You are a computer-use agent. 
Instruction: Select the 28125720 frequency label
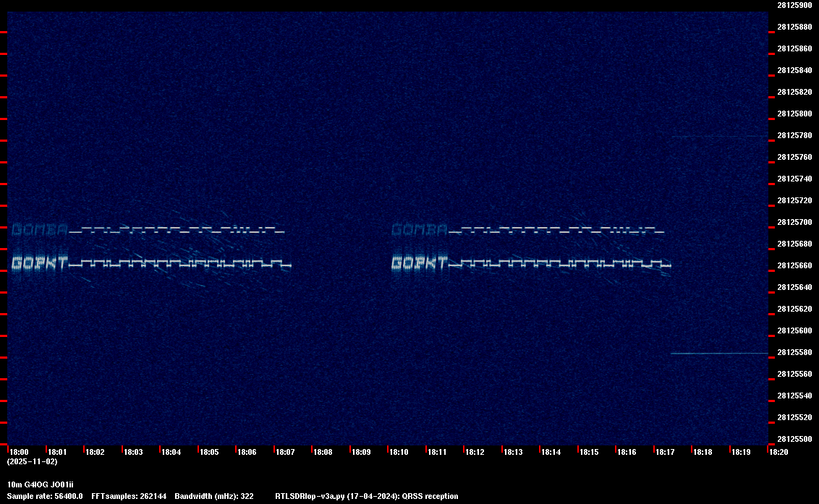click(x=794, y=200)
